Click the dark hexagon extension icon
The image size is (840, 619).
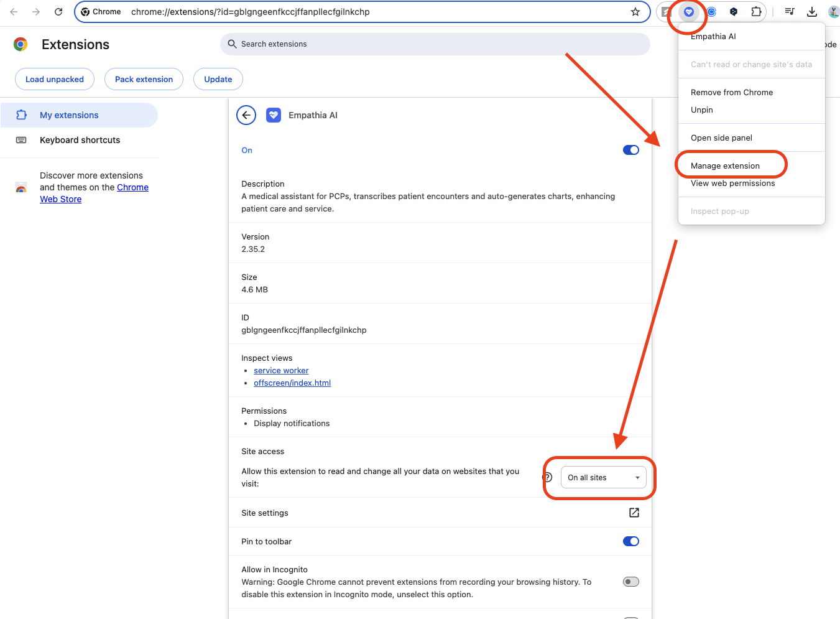pos(734,12)
